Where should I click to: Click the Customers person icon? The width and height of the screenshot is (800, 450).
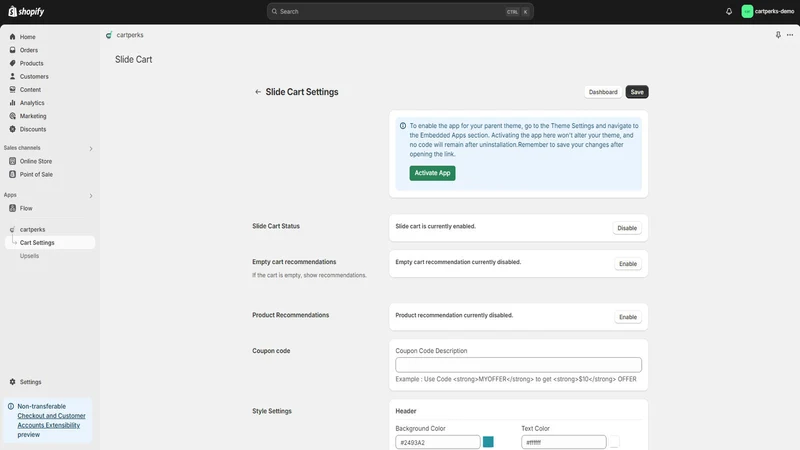point(12,77)
